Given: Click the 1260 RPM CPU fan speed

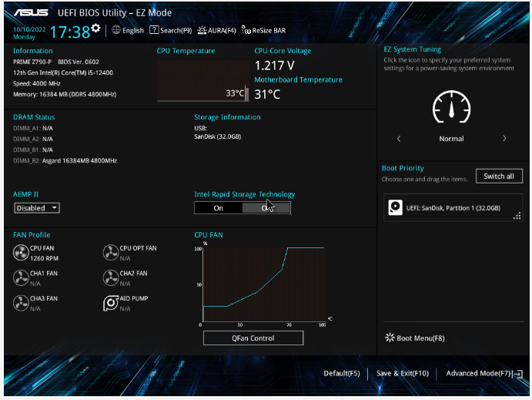Looking at the screenshot, I should coord(44,258).
